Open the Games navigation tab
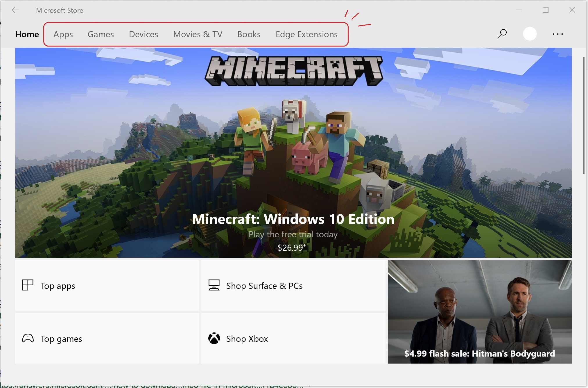This screenshot has width=588, height=388. tap(101, 34)
